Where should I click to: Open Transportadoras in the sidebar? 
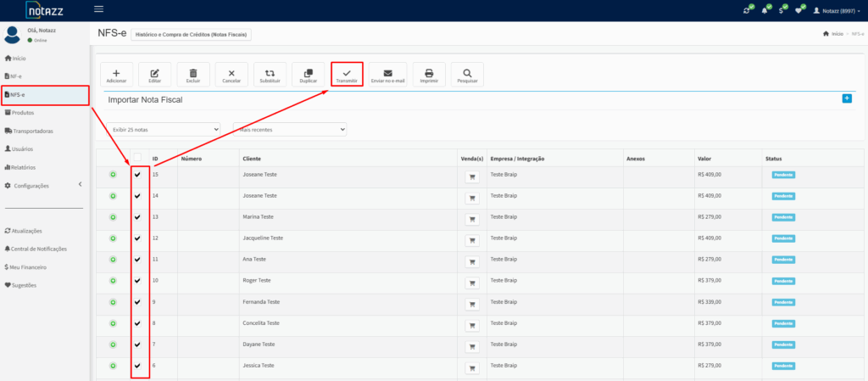(x=29, y=132)
